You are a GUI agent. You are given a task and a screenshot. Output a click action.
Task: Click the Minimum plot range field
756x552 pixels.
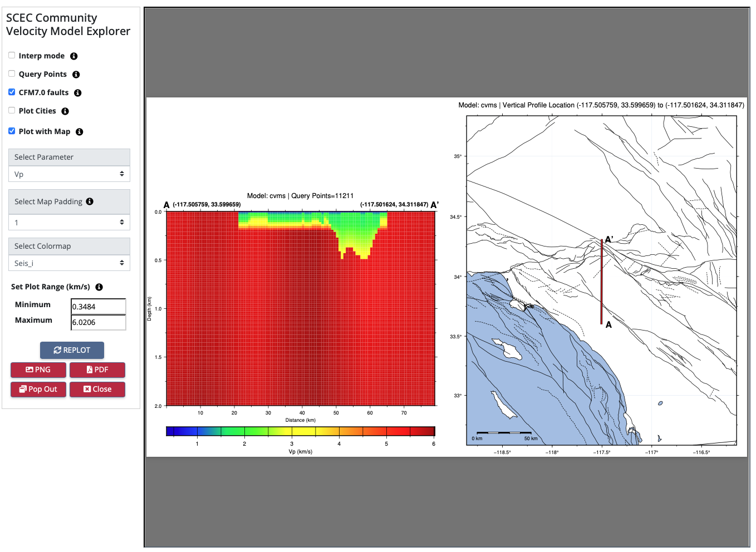pos(98,307)
